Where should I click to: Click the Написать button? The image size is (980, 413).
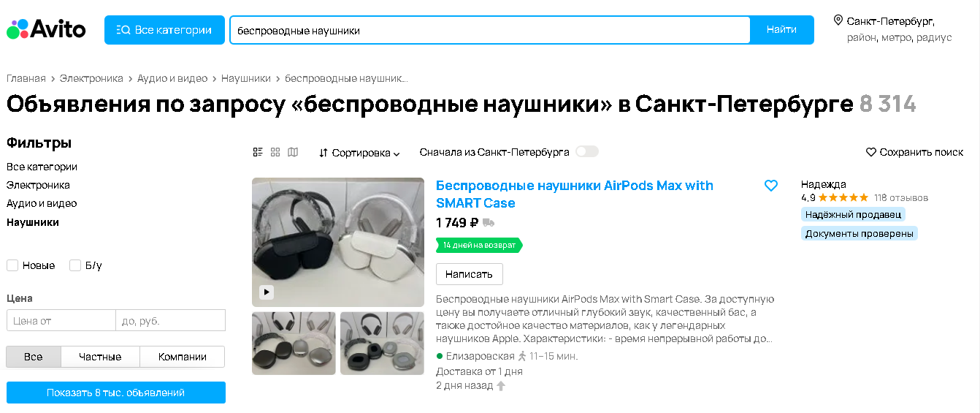[470, 274]
